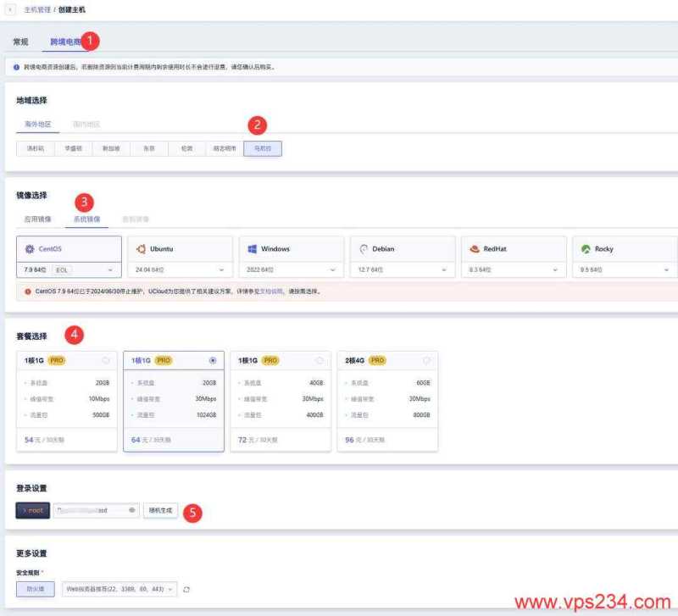Click the refresh icon beside firewall rules
This screenshot has height=616, width=678.
186,589
